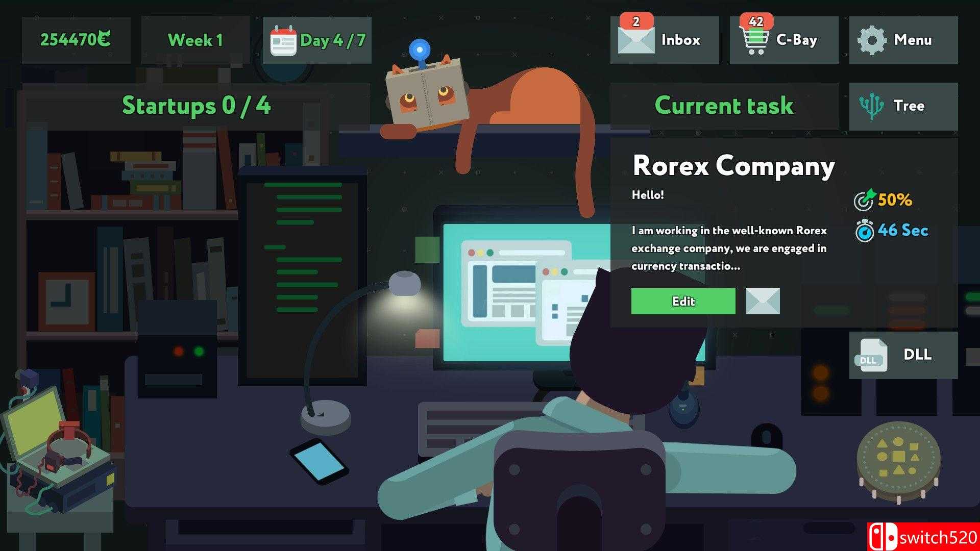
Task: Click the envelope send icon in task
Action: pyautogui.click(x=762, y=300)
